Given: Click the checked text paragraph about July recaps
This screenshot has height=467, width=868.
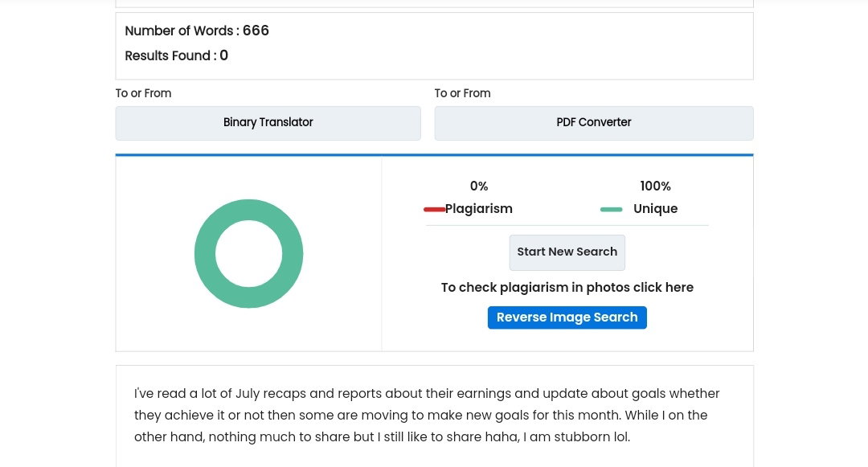Looking at the screenshot, I should (427, 415).
